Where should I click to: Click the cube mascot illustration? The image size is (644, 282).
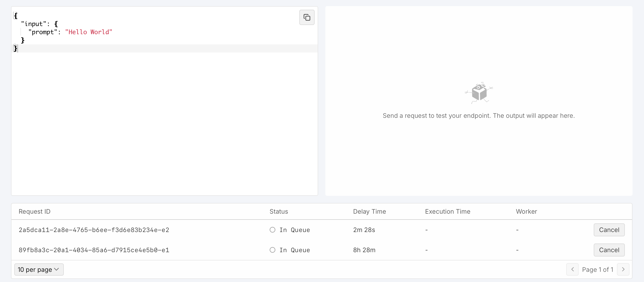click(479, 93)
